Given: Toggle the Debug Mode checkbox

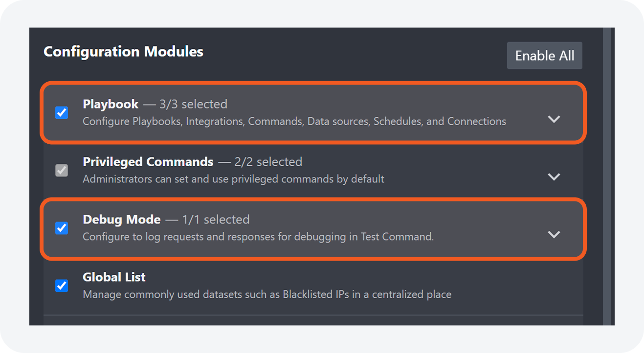Looking at the screenshot, I should (x=62, y=228).
